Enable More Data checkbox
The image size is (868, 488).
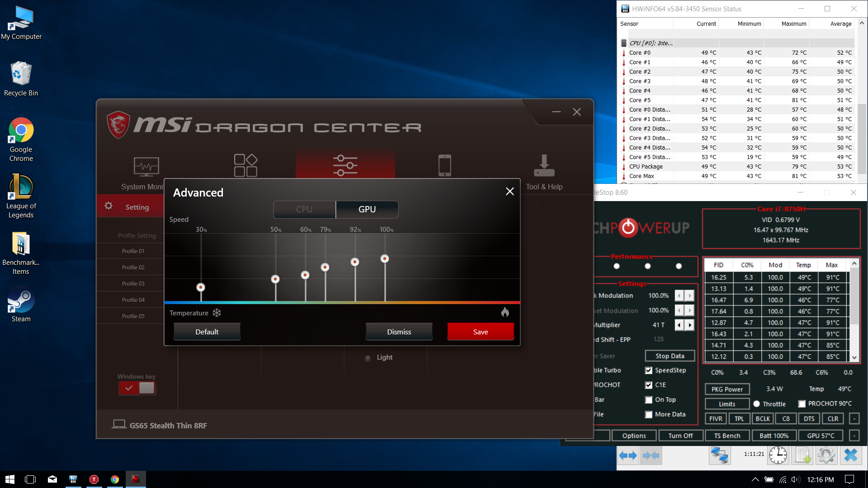click(649, 414)
